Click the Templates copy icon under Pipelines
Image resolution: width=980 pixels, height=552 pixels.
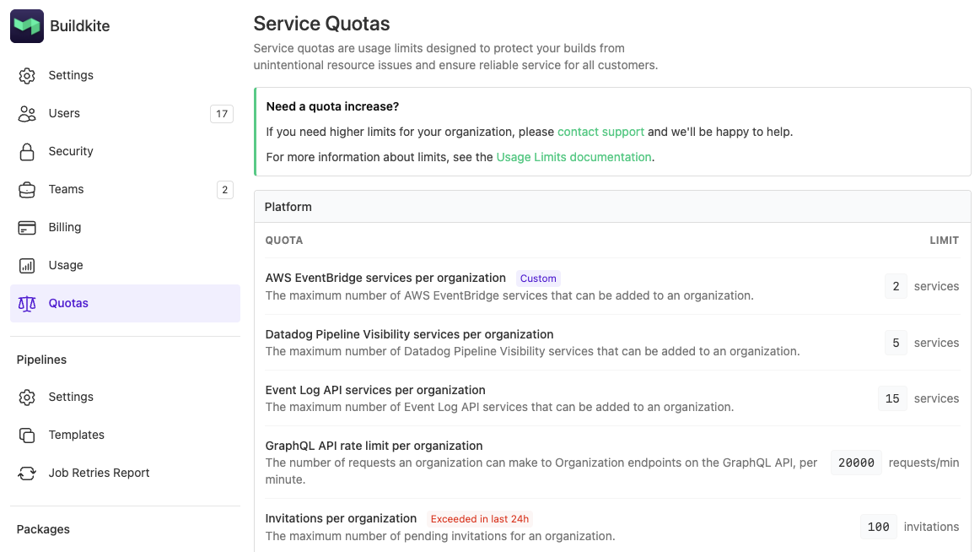tap(28, 435)
